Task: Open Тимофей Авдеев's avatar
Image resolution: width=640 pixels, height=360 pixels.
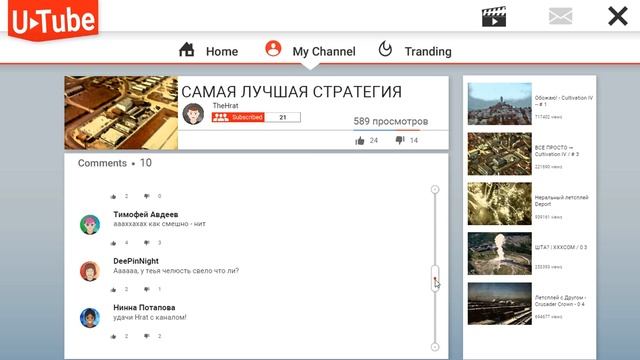Action: [x=90, y=225]
